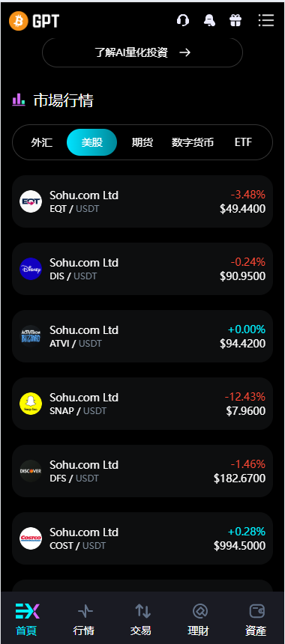Image resolution: width=285 pixels, height=644 pixels.
Task: Open 交易 in bottom navigation
Action: pos(142,619)
